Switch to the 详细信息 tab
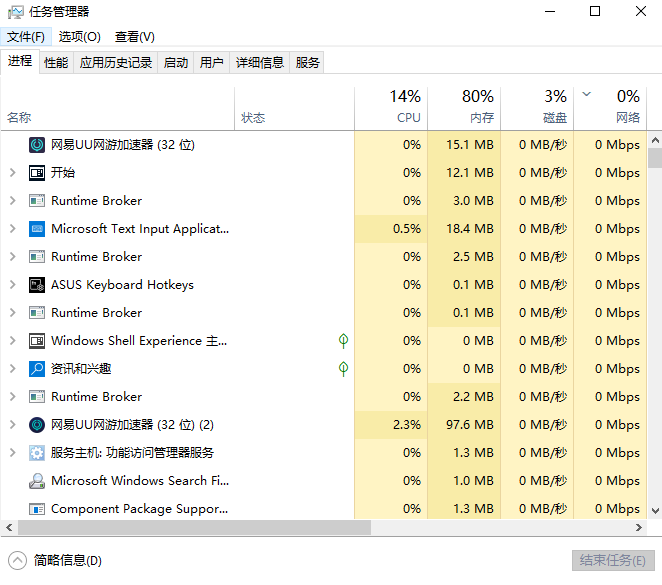Viewport: 662px width, 585px height. 260,63
